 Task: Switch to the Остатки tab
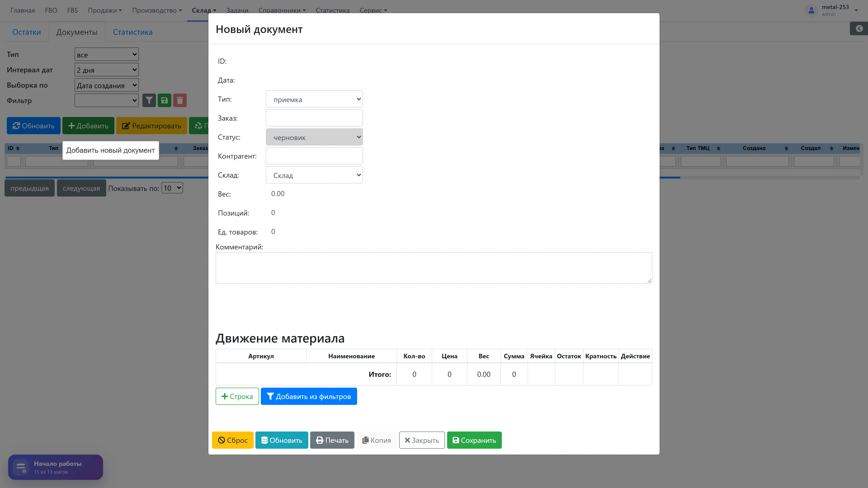coord(27,32)
